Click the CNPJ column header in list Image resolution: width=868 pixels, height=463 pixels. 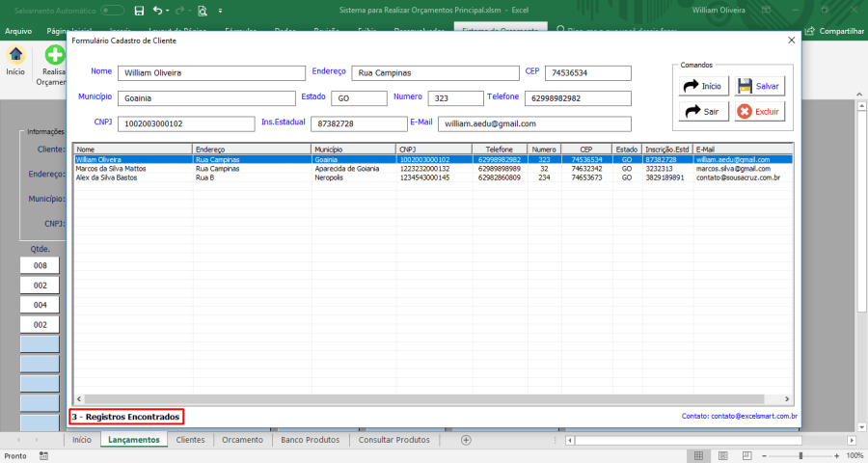[x=434, y=149]
